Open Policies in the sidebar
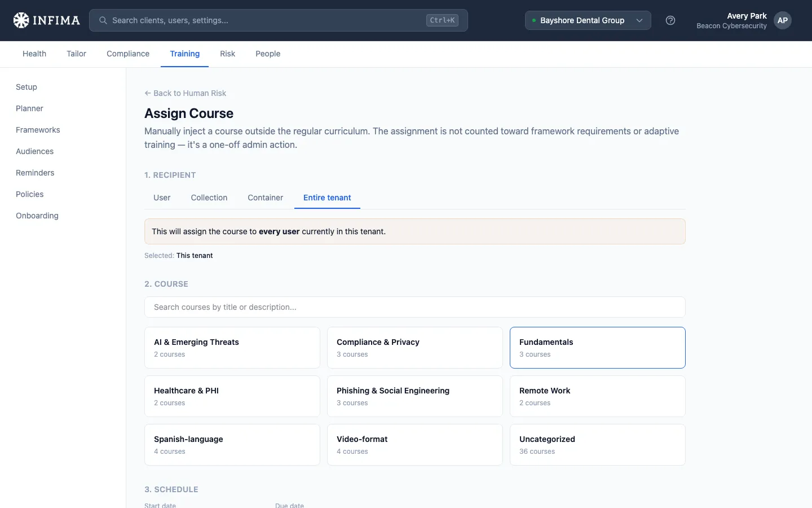 pos(30,194)
